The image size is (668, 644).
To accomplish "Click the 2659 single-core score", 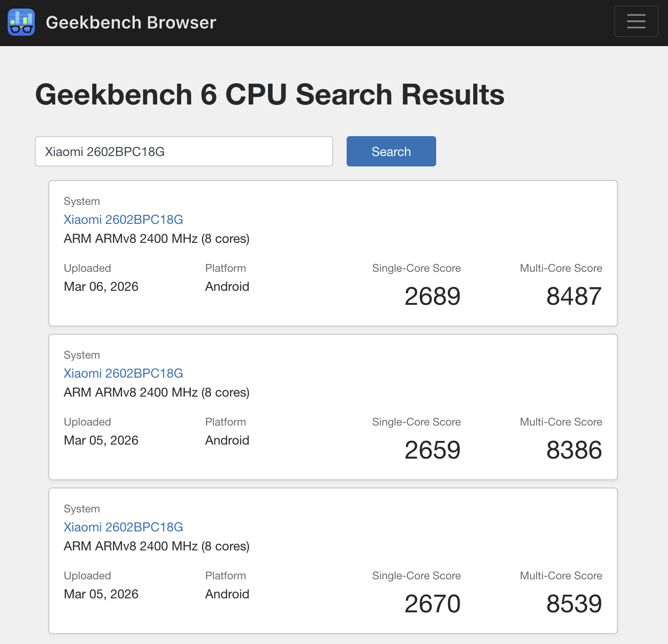I will point(432,450).
